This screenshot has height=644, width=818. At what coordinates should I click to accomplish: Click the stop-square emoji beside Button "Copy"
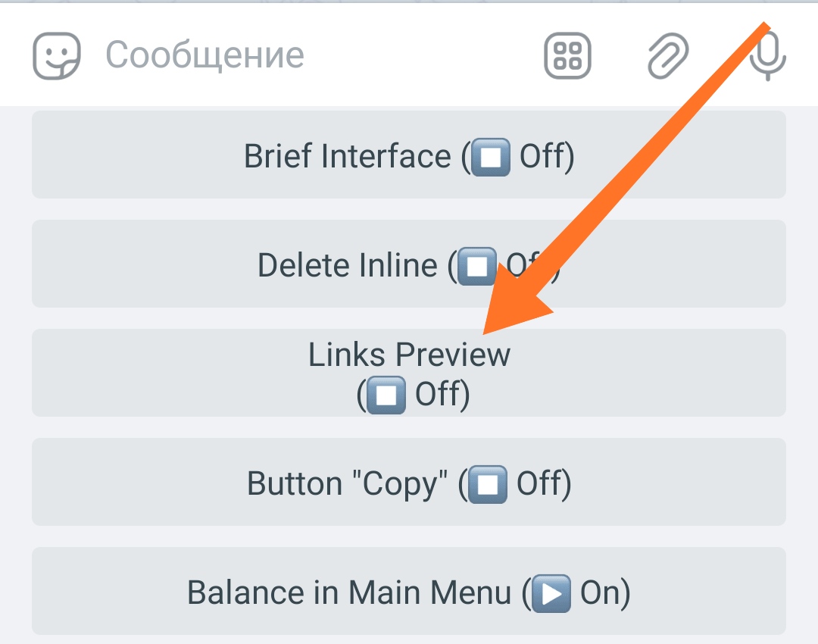[487, 484]
